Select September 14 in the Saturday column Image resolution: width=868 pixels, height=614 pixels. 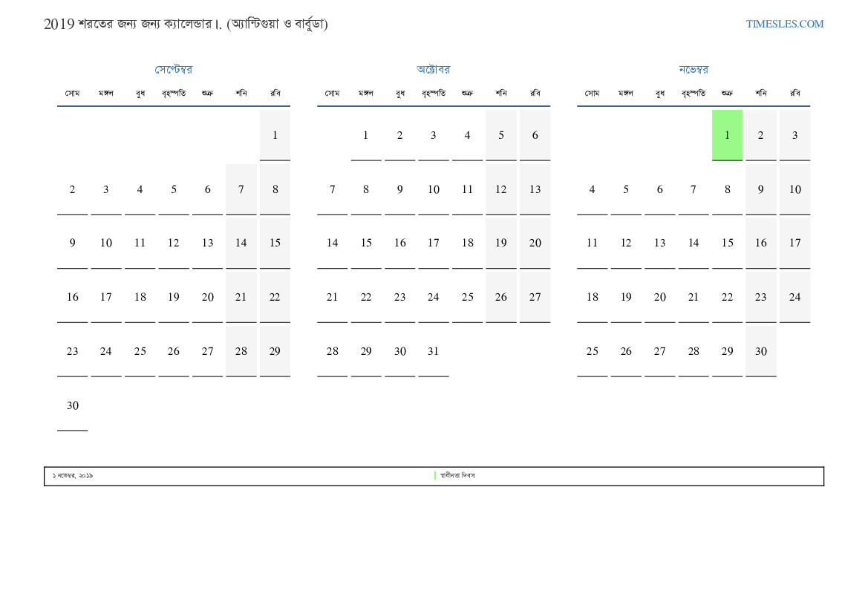[x=241, y=243]
